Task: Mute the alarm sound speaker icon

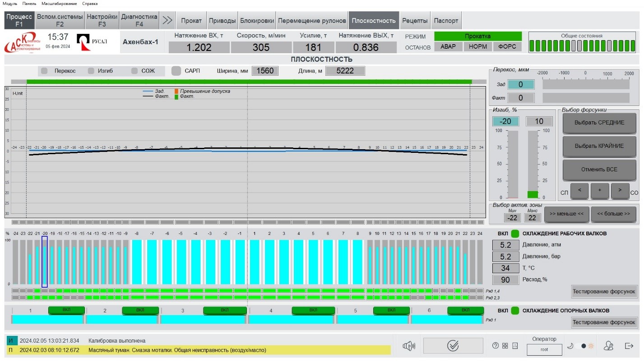Action: (x=408, y=346)
